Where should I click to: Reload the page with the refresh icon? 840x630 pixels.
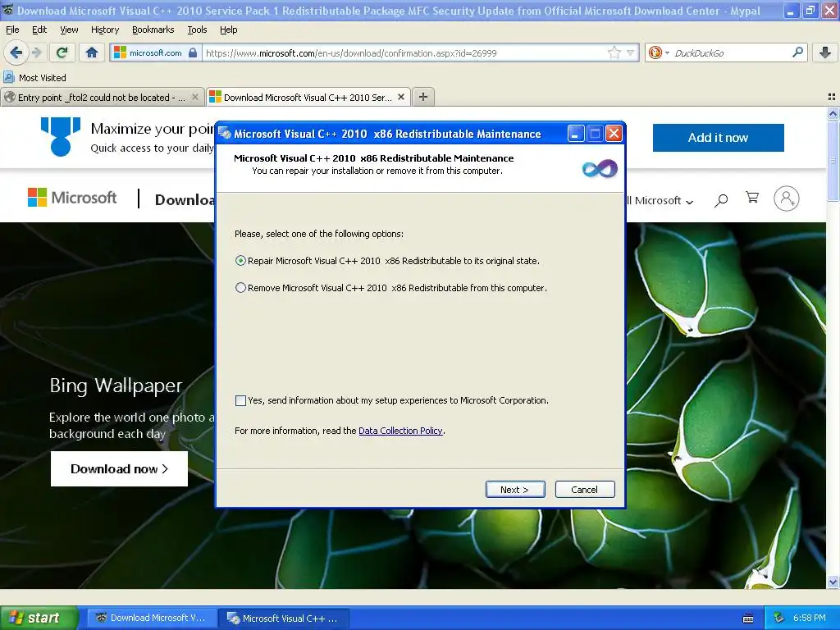62,52
